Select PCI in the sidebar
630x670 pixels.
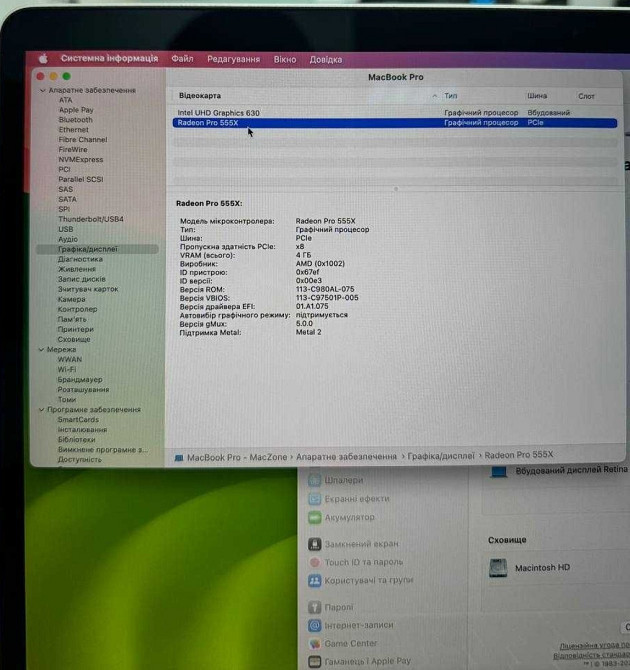pos(64,169)
